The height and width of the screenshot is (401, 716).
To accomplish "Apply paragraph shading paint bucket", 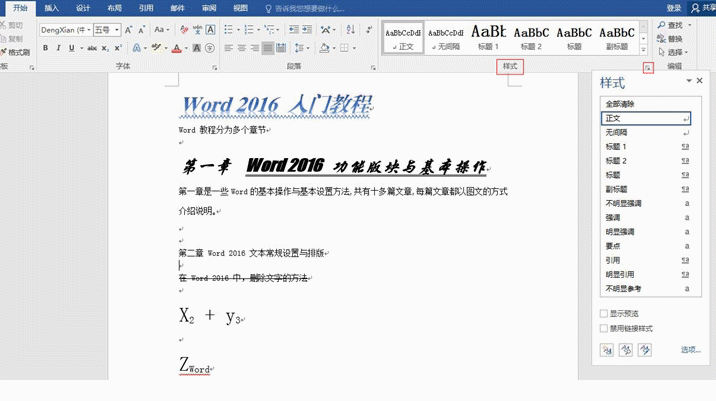I will 324,48.
